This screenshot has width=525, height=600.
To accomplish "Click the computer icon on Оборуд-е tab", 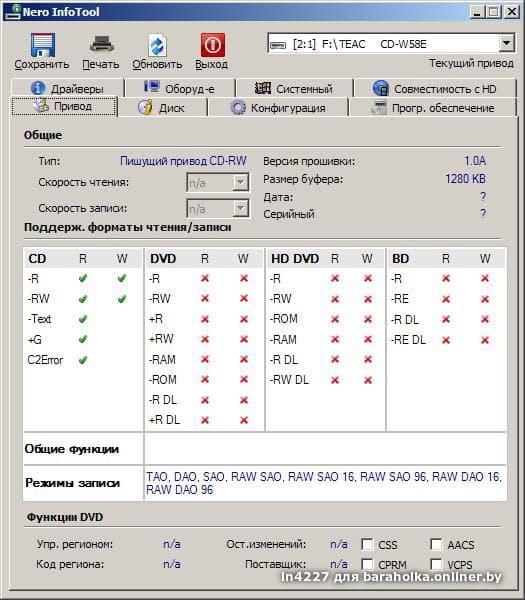I will point(152,87).
